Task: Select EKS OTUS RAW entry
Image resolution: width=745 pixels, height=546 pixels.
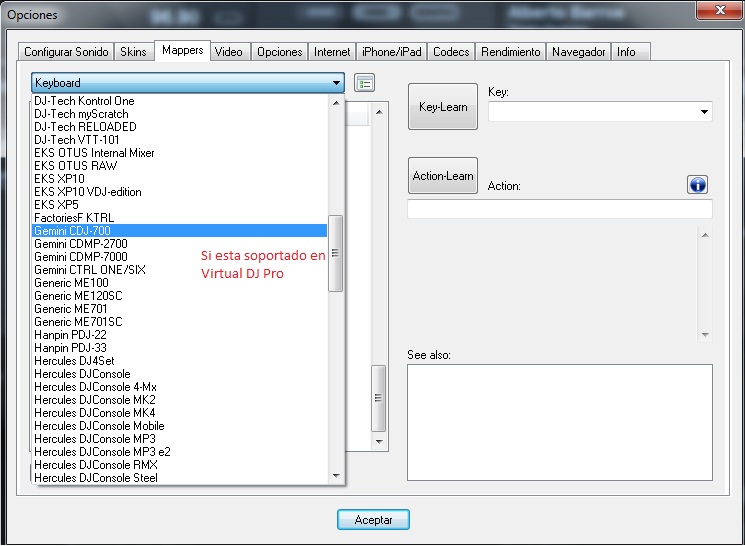Action: [180, 166]
